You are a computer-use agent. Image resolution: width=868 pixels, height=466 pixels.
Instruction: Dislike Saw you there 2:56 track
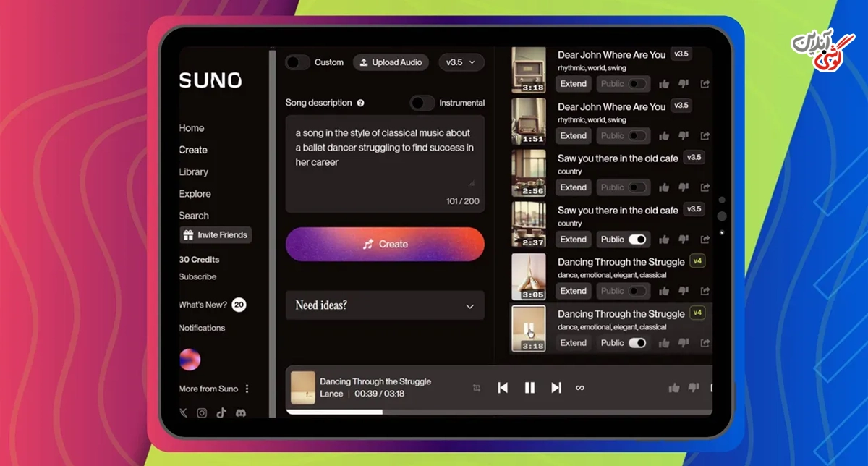coord(684,187)
